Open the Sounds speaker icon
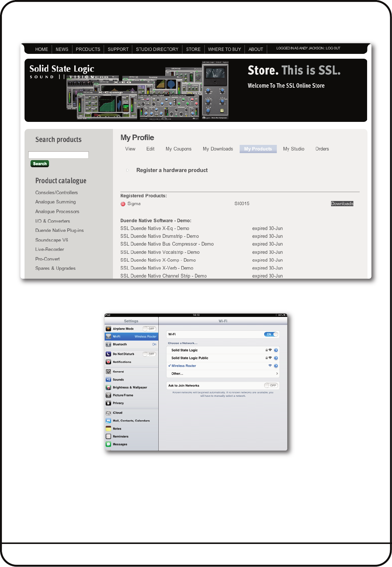This screenshot has width=392, height=567. click(x=108, y=380)
